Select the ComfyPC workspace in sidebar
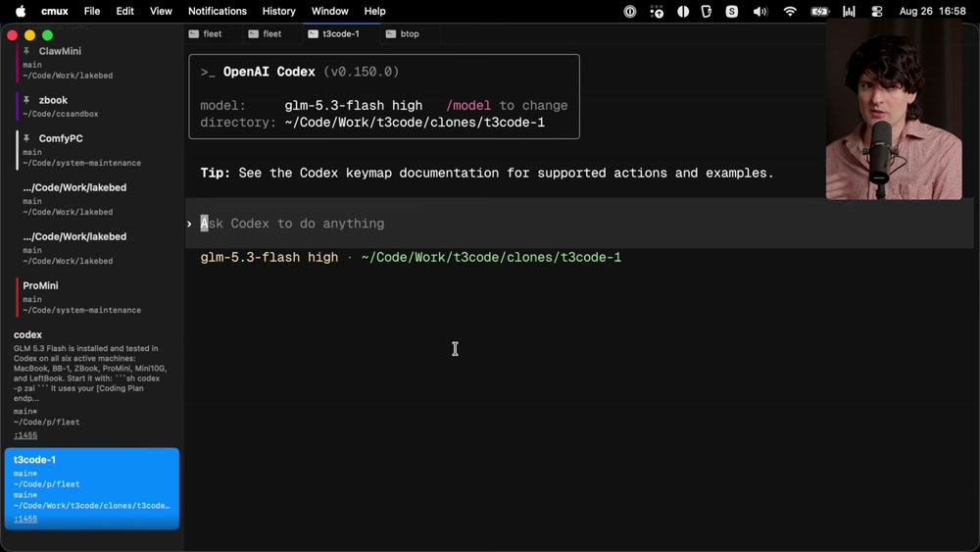This screenshot has width=980, height=552. (94, 150)
